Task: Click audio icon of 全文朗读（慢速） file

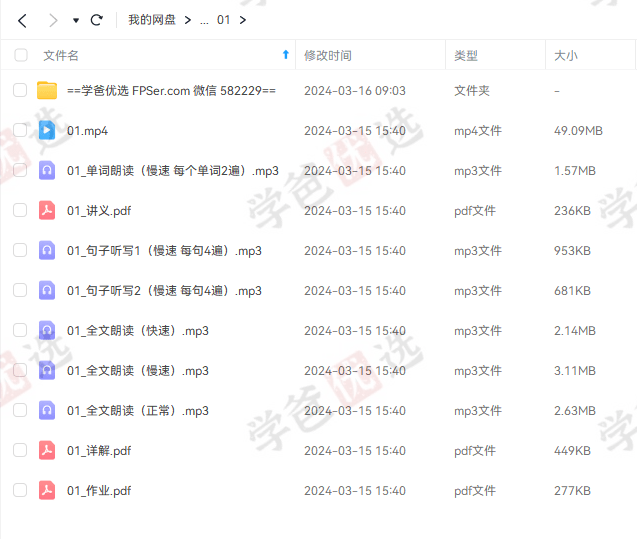Action: (47, 370)
